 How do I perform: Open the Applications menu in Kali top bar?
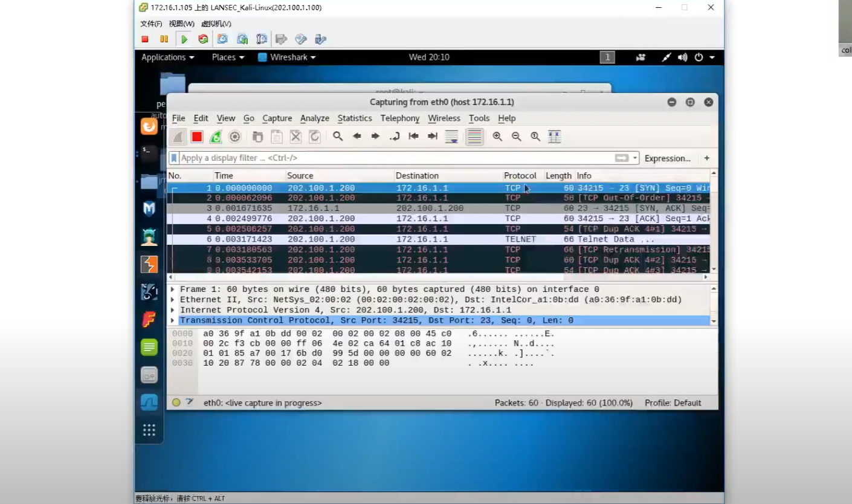pyautogui.click(x=168, y=57)
